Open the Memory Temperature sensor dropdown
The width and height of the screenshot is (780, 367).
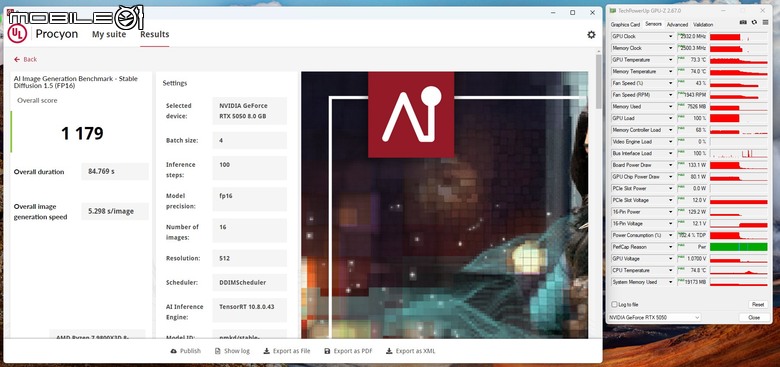(671, 72)
